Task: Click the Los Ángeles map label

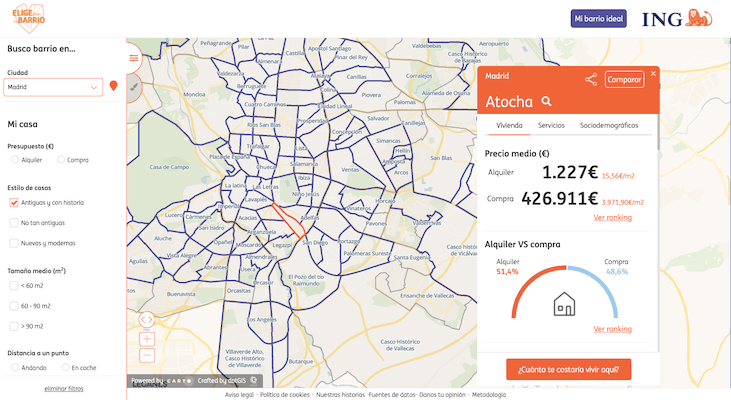Action: (x=262, y=320)
